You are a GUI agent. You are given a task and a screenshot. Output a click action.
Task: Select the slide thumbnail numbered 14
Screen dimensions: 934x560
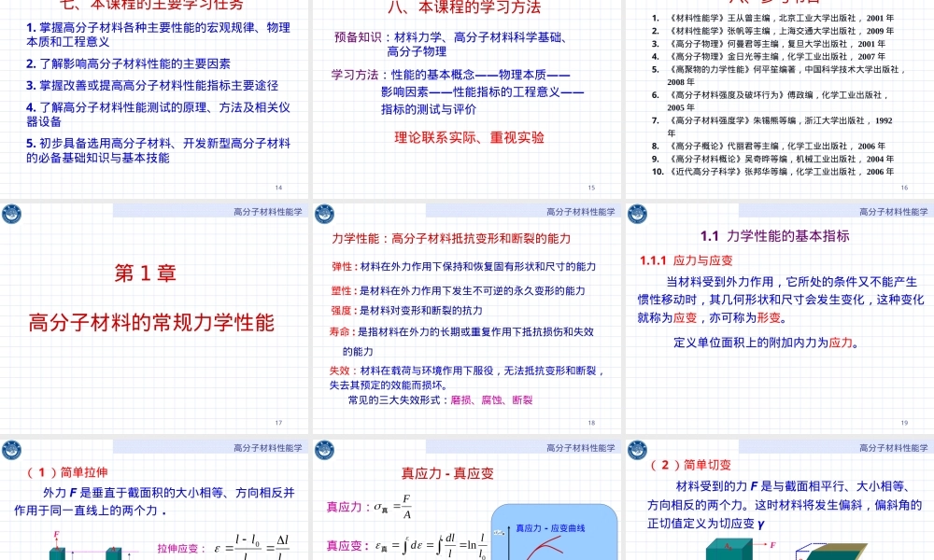pos(154,98)
